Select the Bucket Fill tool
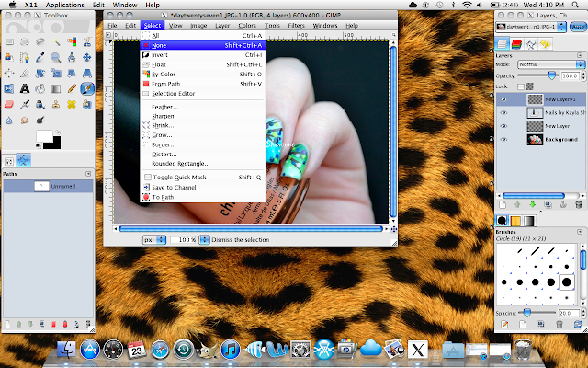Screen dimensions: 588x368 point(40,88)
